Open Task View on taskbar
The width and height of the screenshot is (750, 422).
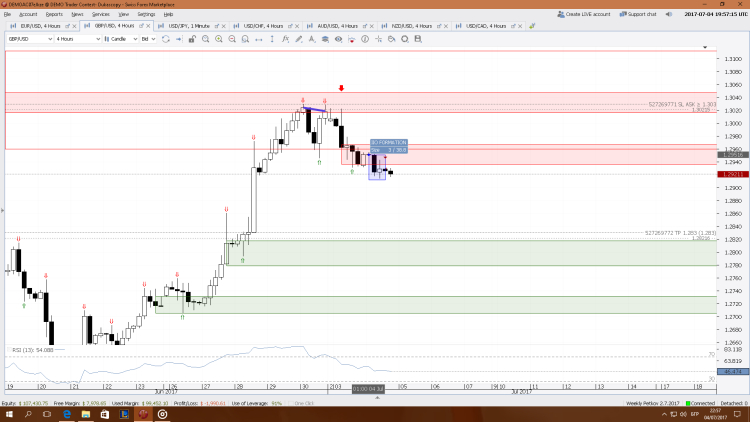pos(47,414)
